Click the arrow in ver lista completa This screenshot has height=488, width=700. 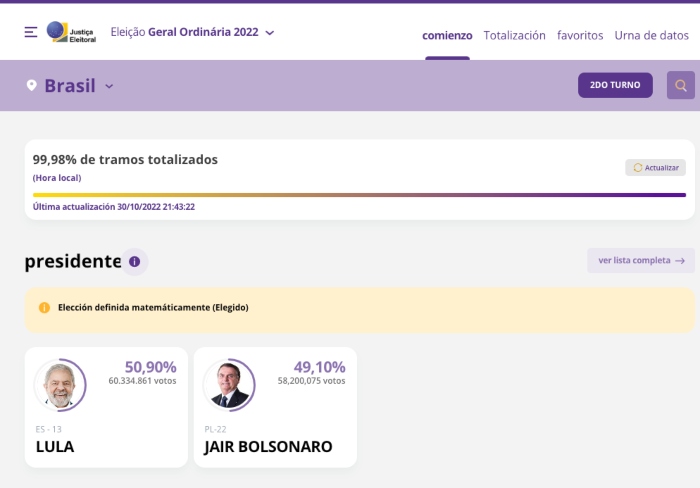[680, 261]
